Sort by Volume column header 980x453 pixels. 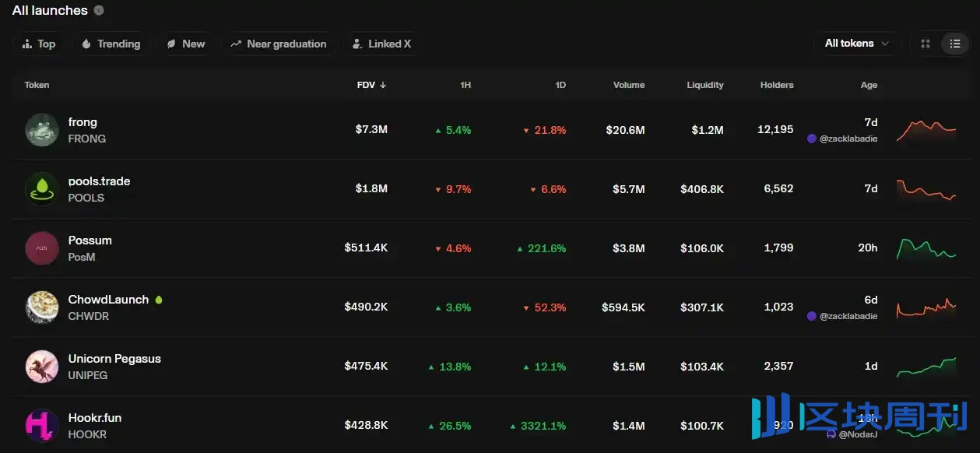(x=629, y=85)
